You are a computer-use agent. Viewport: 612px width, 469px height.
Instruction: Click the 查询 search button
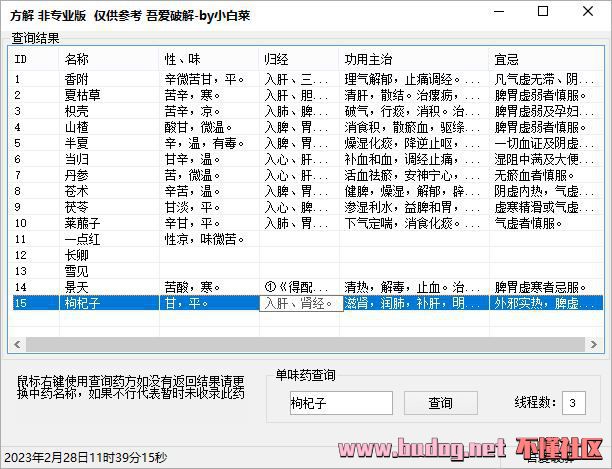pyautogui.click(x=440, y=403)
